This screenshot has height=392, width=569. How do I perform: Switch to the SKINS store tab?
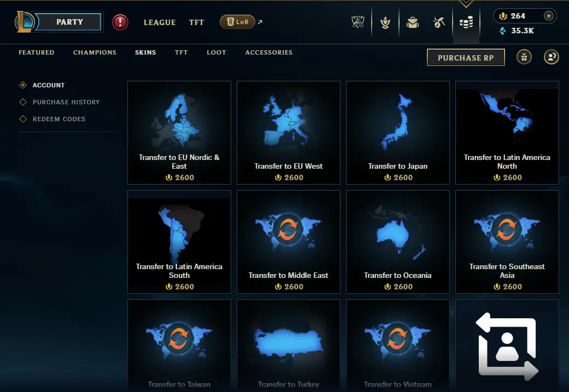click(145, 52)
